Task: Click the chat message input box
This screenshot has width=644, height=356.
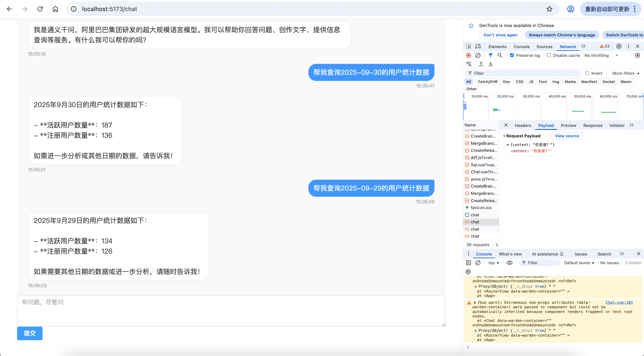Action: 231,311
